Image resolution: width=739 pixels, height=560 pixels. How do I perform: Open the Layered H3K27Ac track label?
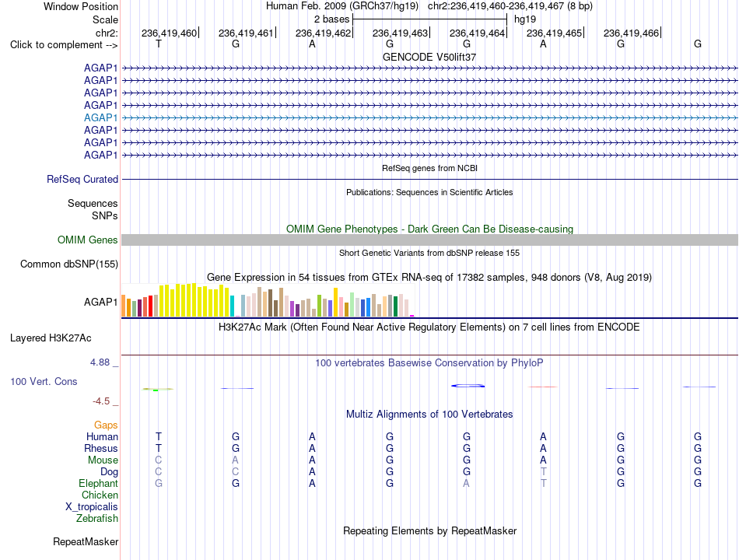[x=51, y=338]
